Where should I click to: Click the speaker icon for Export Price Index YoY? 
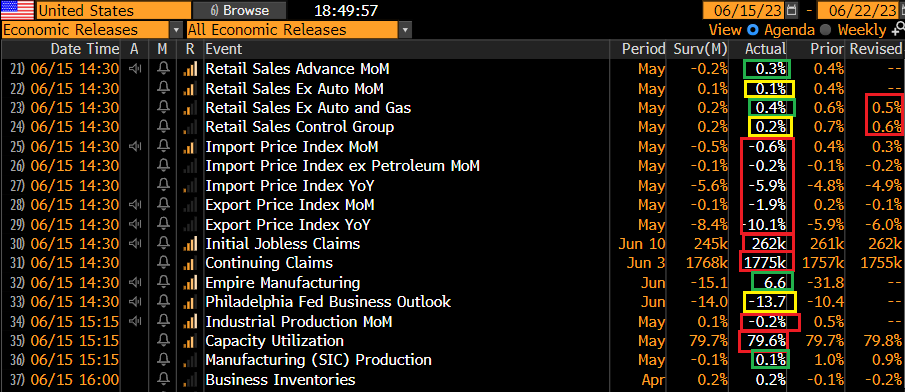pyautogui.click(x=135, y=225)
